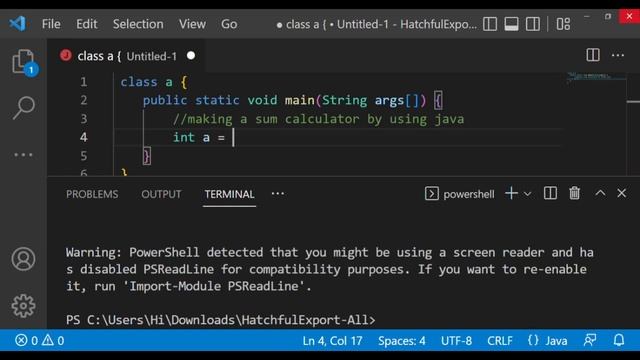The height and width of the screenshot is (360, 640).
Task: Open the Accounts menu icon
Action: pyautogui.click(x=23, y=259)
